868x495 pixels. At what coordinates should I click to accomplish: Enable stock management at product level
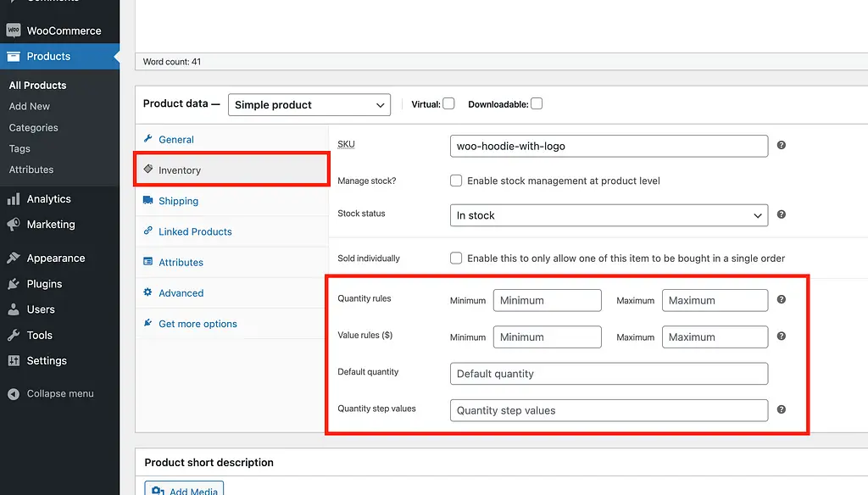click(x=456, y=181)
